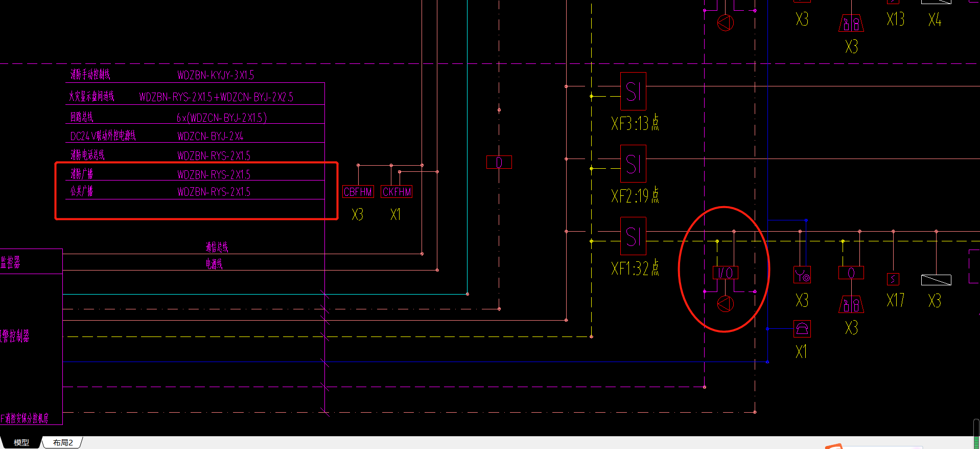Select the phone jack symbol box
The width and height of the screenshot is (980, 449).
tap(802, 275)
